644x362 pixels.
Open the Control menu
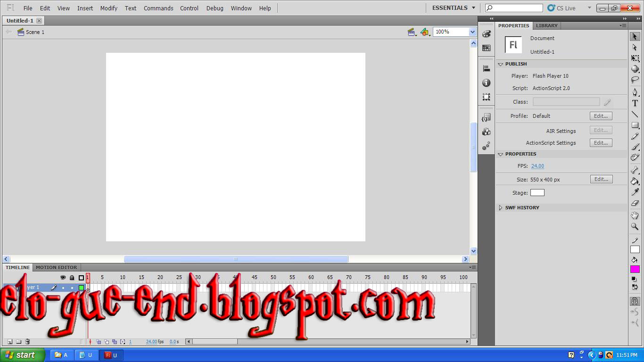pos(189,8)
